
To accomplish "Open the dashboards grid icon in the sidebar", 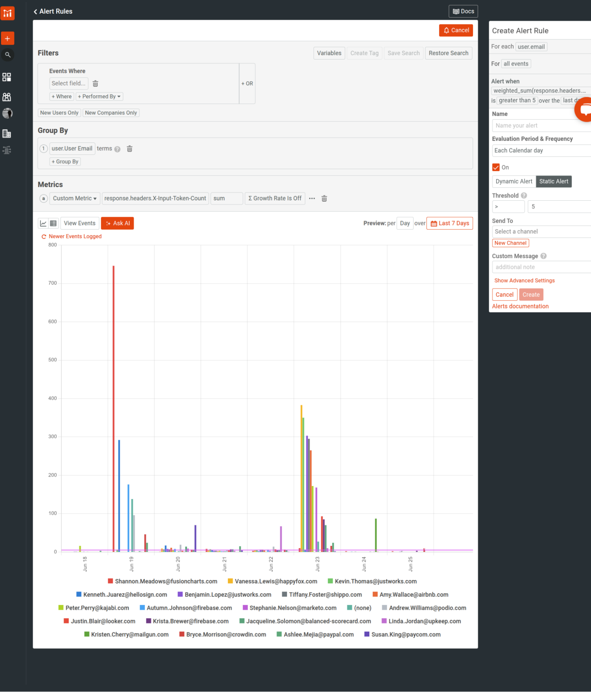I will [7, 77].
